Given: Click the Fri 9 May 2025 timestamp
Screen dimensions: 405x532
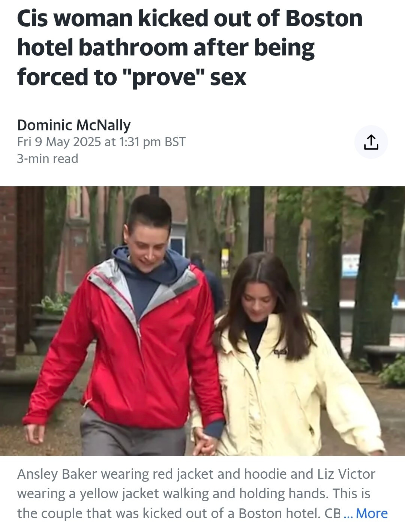Looking at the screenshot, I should (101, 142).
